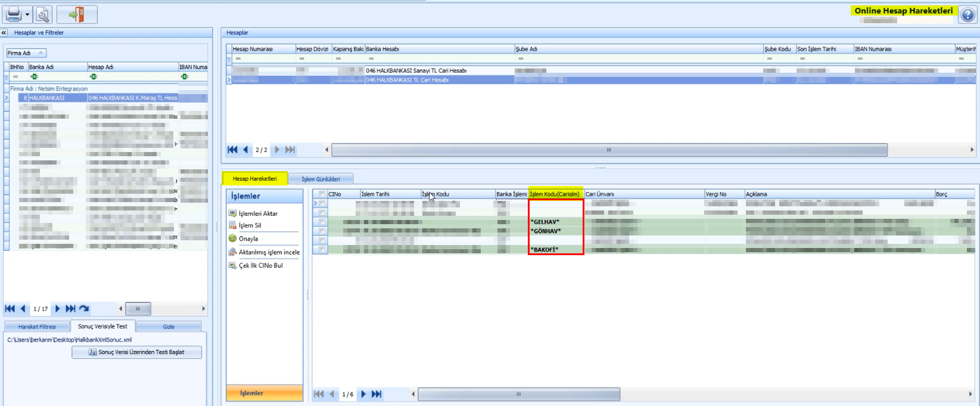
Task: Open the wrench settings document icon
Action: click(x=43, y=14)
